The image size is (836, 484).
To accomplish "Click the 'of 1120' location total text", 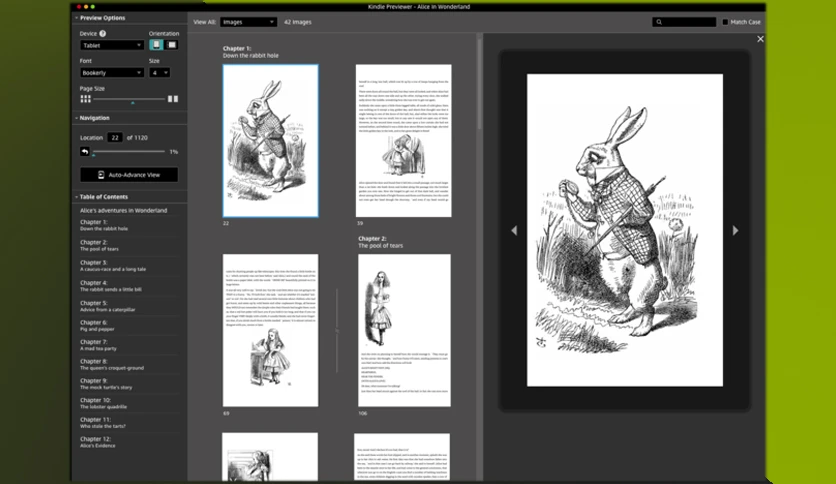I will [x=137, y=138].
